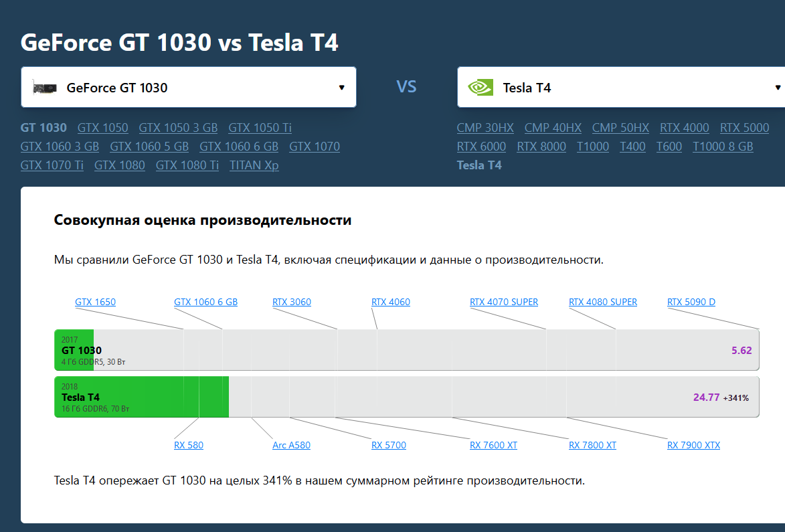Click the VS label between the selectors

pos(406,86)
